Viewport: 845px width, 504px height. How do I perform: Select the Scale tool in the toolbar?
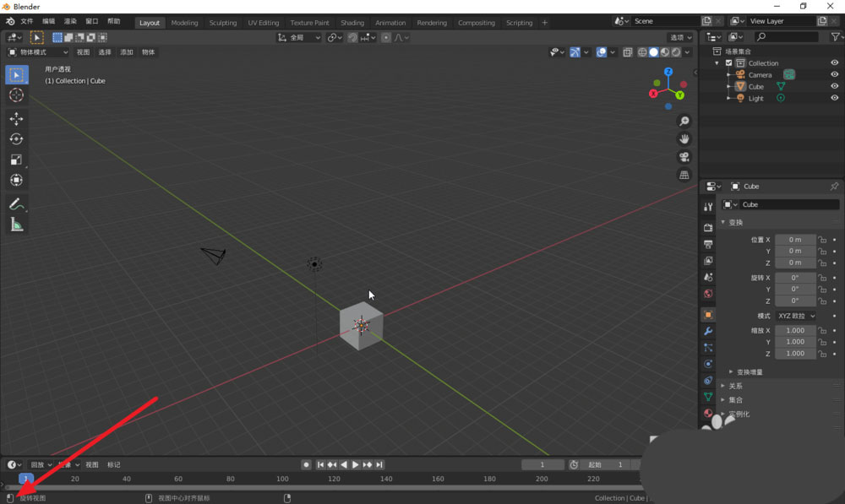coord(15,160)
